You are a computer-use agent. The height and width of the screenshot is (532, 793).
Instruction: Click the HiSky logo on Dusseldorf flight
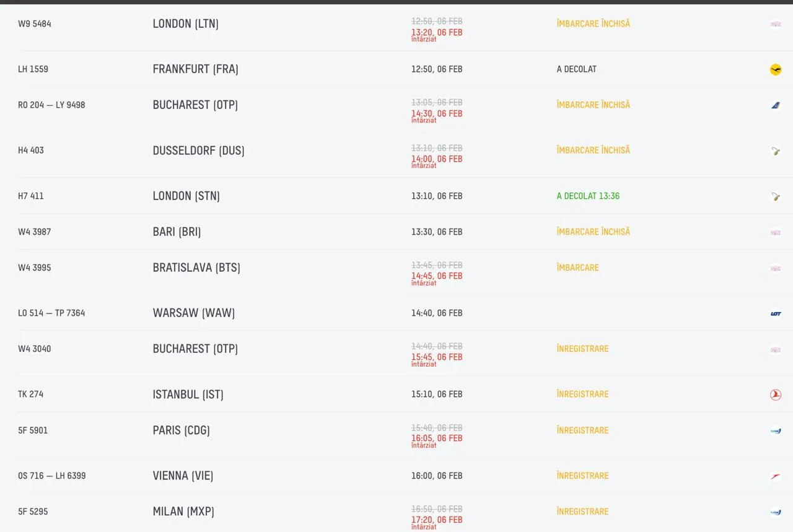click(x=775, y=150)
